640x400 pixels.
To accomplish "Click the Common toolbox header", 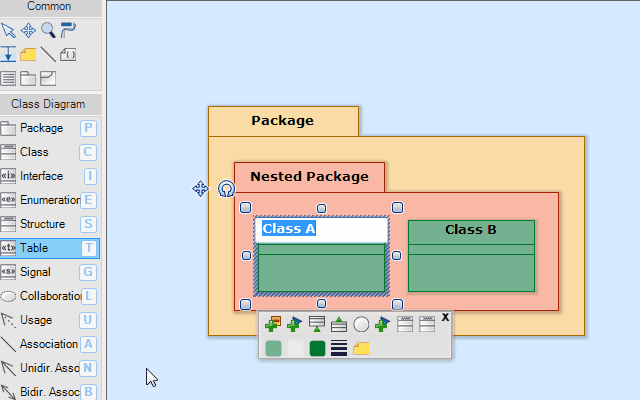I will coord(50,7).
